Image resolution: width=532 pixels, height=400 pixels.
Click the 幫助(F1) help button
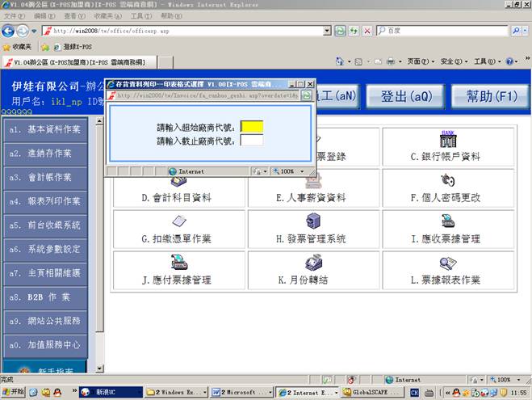tap(491, 96)
